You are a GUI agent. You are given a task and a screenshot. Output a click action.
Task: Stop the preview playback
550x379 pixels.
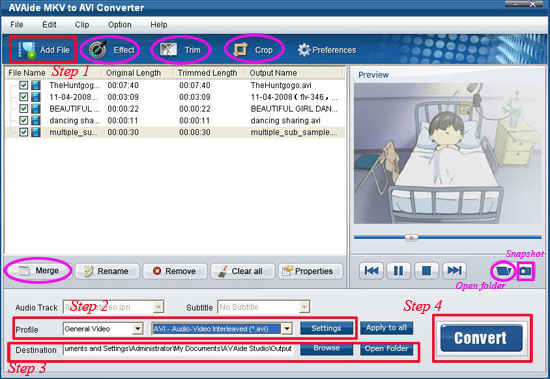[426, 271]
